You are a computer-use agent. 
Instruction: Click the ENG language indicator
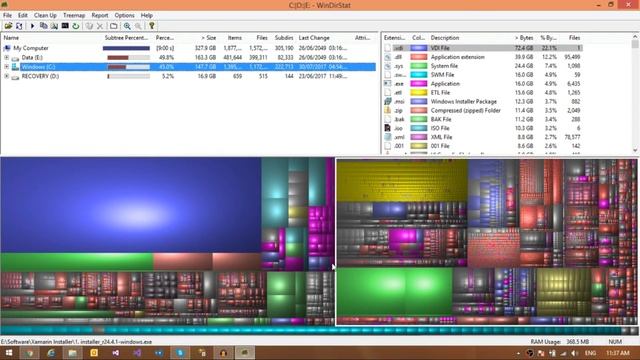coord(590,353)
